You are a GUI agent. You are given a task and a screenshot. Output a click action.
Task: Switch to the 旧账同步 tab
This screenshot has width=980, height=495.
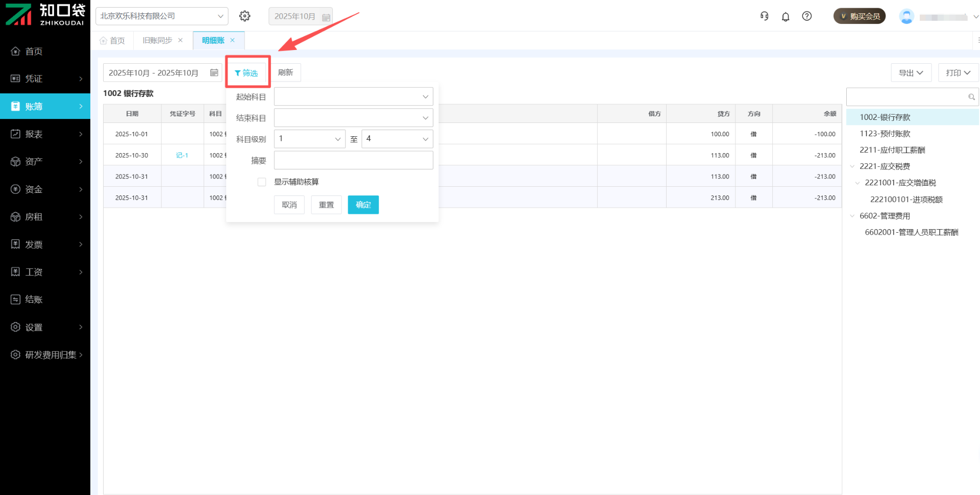tap(157, 40)
